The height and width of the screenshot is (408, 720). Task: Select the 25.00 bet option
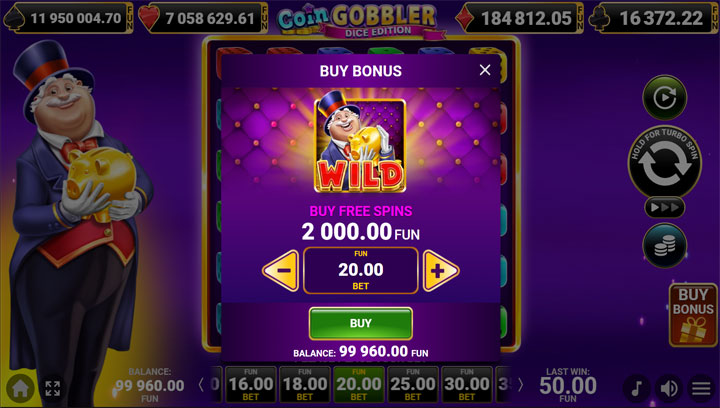tap(413, 384)
